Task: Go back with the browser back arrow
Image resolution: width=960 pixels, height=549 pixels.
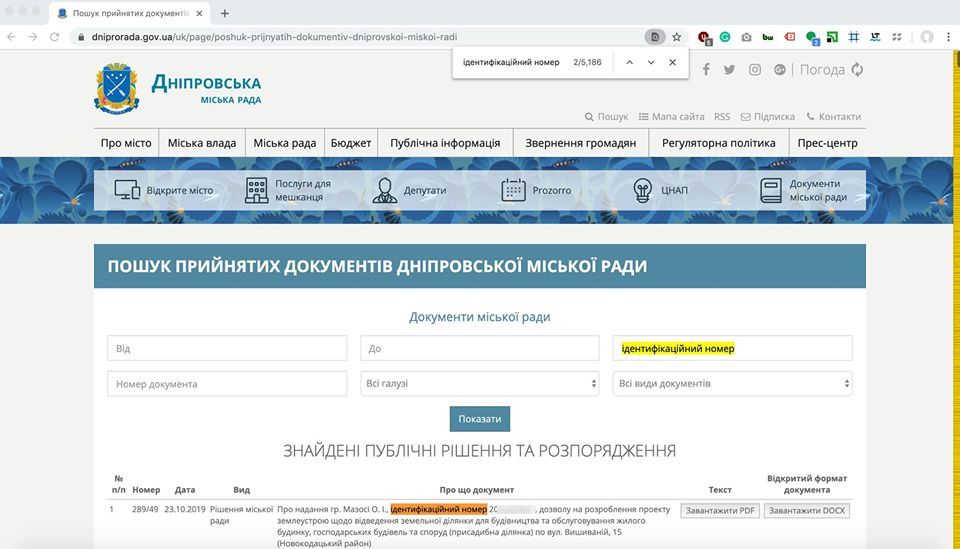Action: coord(11,37)
